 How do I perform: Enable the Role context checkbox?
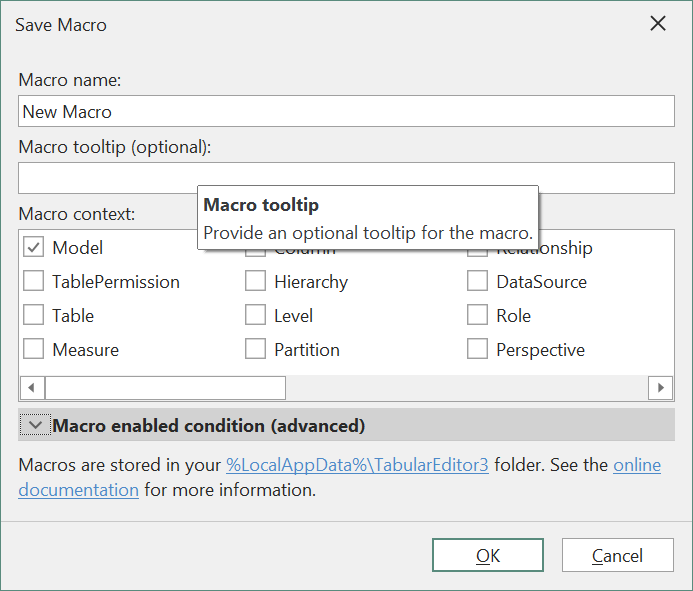(477, 316)
